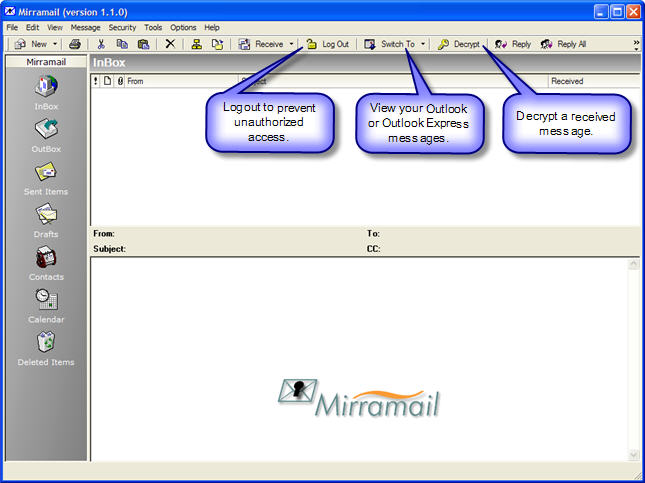Click the preview pane scrollbar down arrow

pyautogui.click(x=634, y=455)
